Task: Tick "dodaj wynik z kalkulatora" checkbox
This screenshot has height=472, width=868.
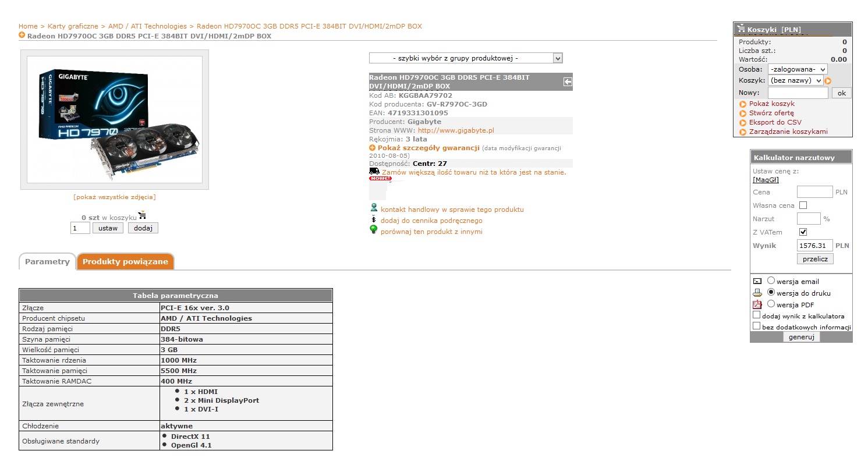Action: (757, 315)
